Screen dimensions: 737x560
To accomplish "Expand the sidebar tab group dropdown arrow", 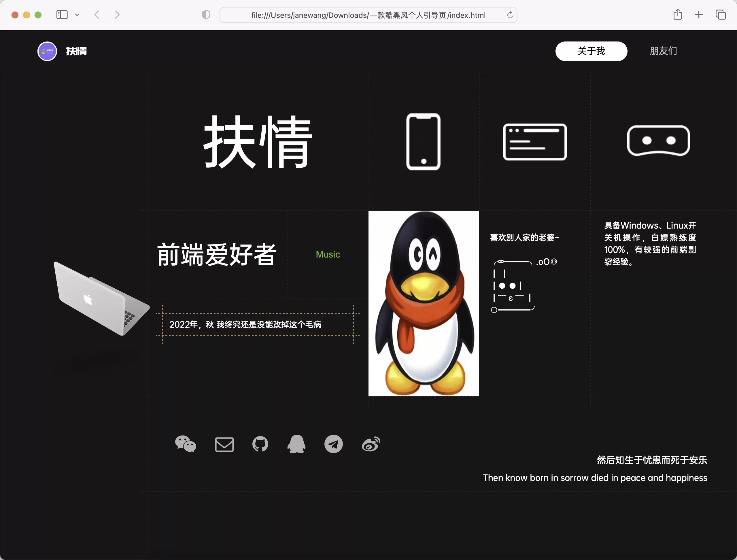I will pyautogui.click(x=77, y=15).
